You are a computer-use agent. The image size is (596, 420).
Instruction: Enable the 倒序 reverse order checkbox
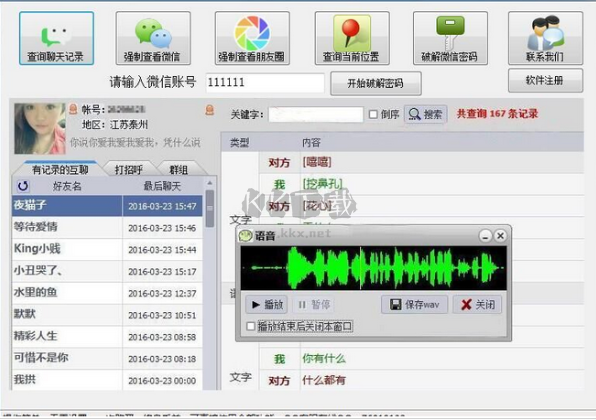click(373, 114)
